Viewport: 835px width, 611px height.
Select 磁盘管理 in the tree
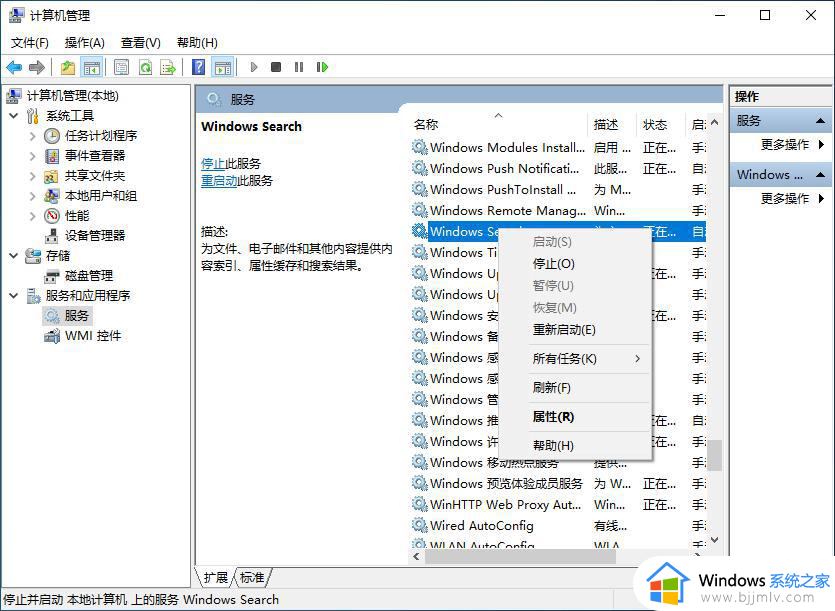coord(89,275)
